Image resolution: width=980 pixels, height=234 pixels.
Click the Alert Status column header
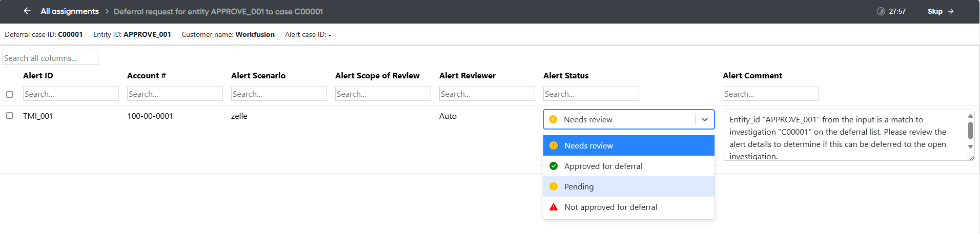tap(566, 75)
